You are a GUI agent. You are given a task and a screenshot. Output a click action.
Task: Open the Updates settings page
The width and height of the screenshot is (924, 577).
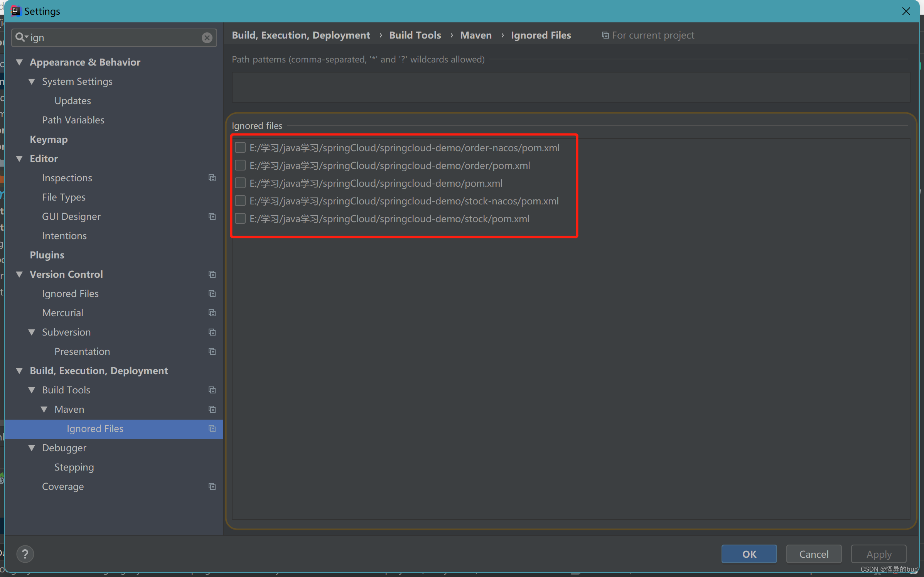73,101
